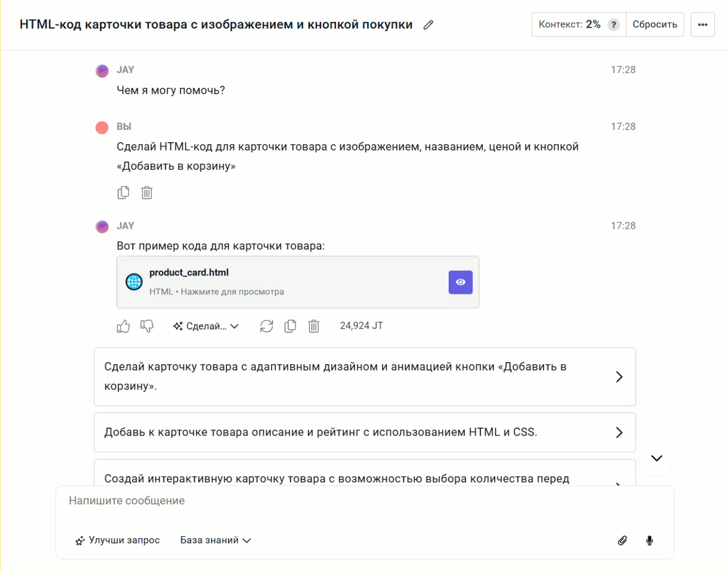Screen dimensions: 728x571
Task: Attach a file with the paperclip icon
Action: click(623, 540)
